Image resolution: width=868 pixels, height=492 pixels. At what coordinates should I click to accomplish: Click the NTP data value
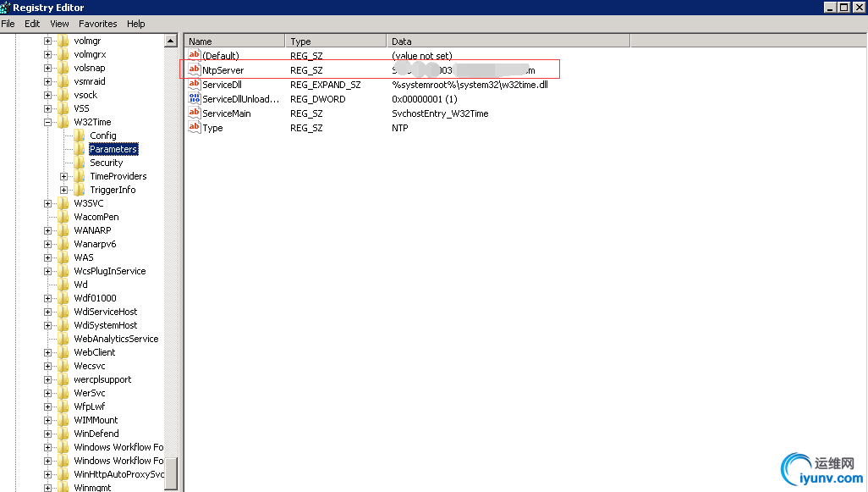(399, 128)
